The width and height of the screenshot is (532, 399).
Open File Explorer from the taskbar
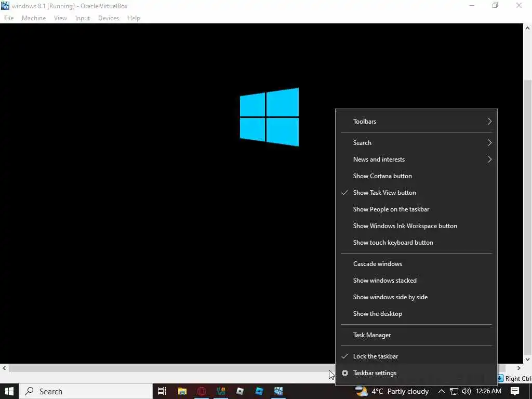182,391
